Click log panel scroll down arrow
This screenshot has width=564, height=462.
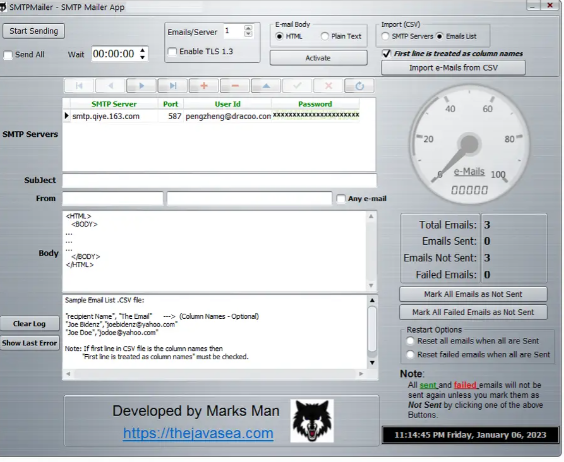(372, 363)
